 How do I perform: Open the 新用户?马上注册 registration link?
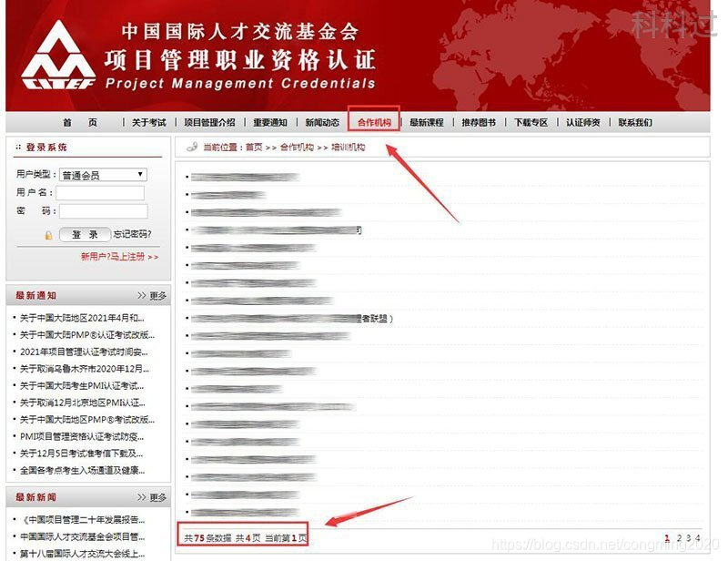click(x=114, y=256)
